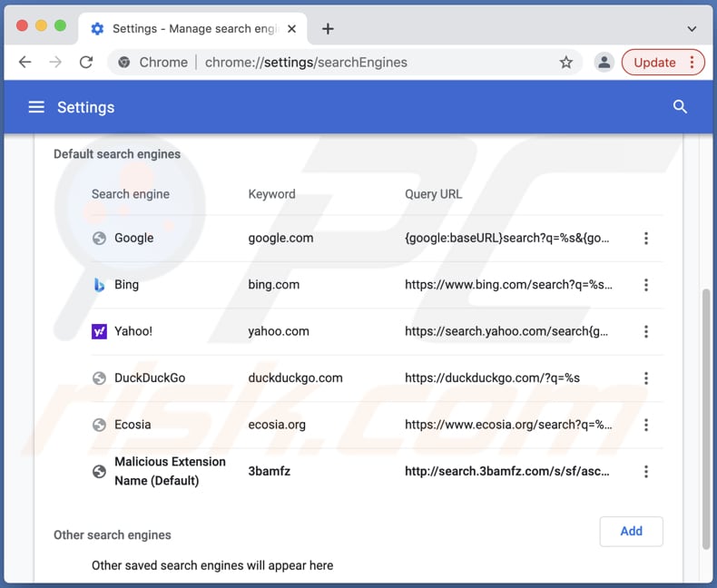The height and width of the screenshot is (588, 717).
Task: Open the Settings hamburger menu
Action: pyautogui.click(x=36, y=107)
